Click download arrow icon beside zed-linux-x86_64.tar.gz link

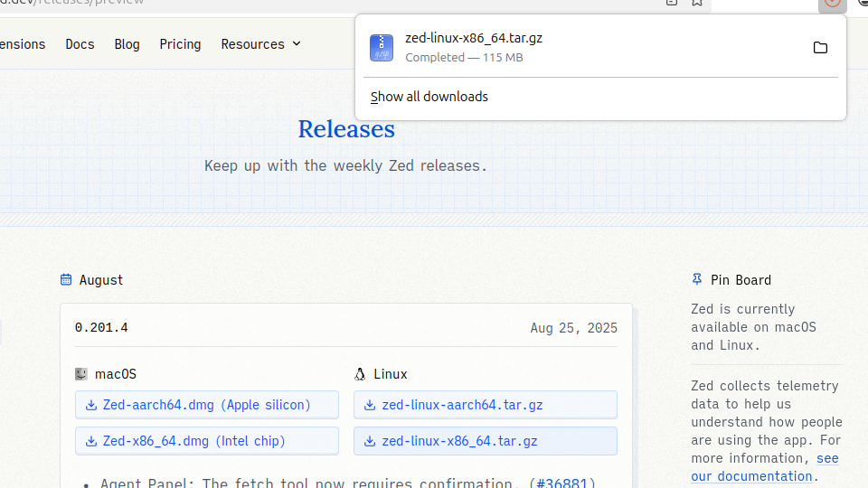pyautogui.click(x=370, y=441)
